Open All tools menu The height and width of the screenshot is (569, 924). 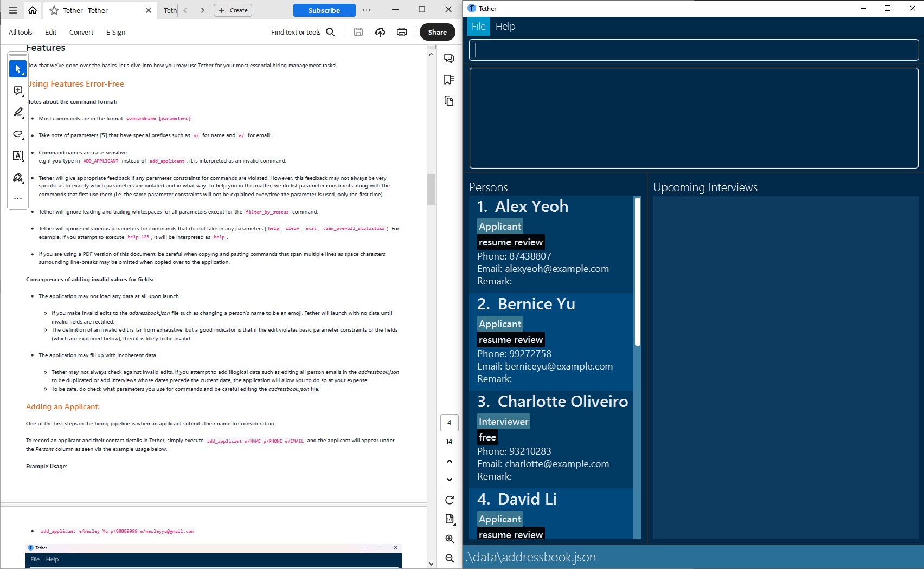click(21, 33)
